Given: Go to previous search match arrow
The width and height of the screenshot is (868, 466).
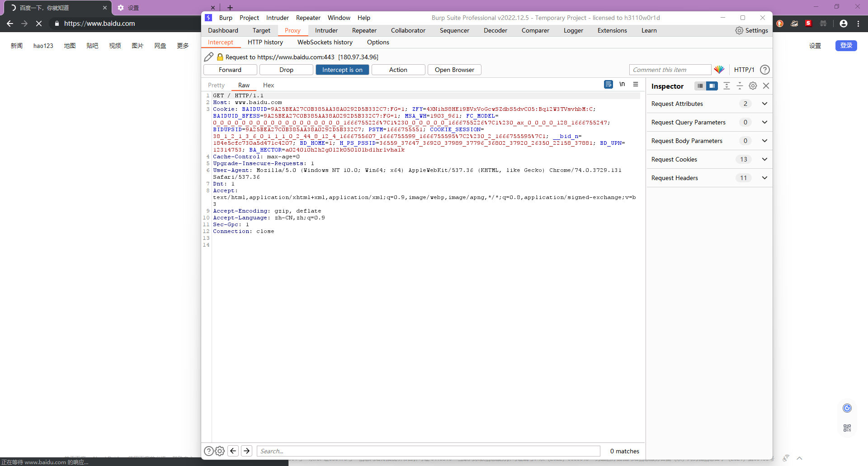Looking at the screenshot, I should click(233, 451).
